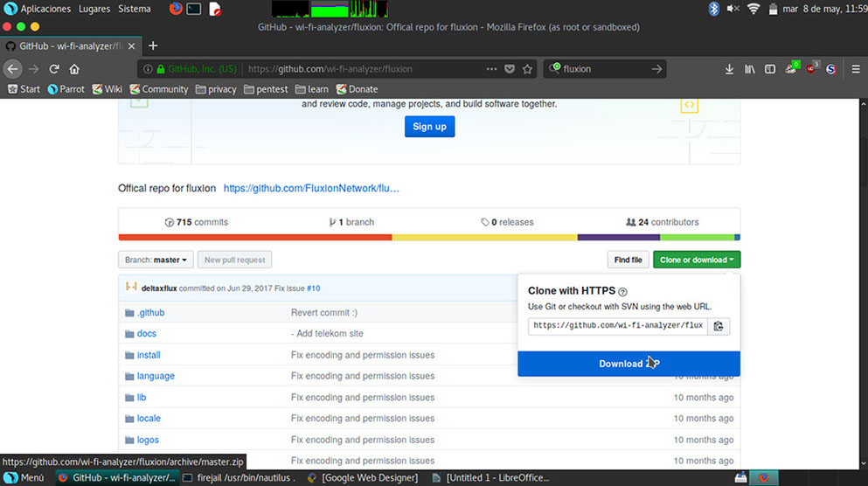The image size is (868, 486).
Task: Open a new browser tab
Action: [x=153, y=45]
